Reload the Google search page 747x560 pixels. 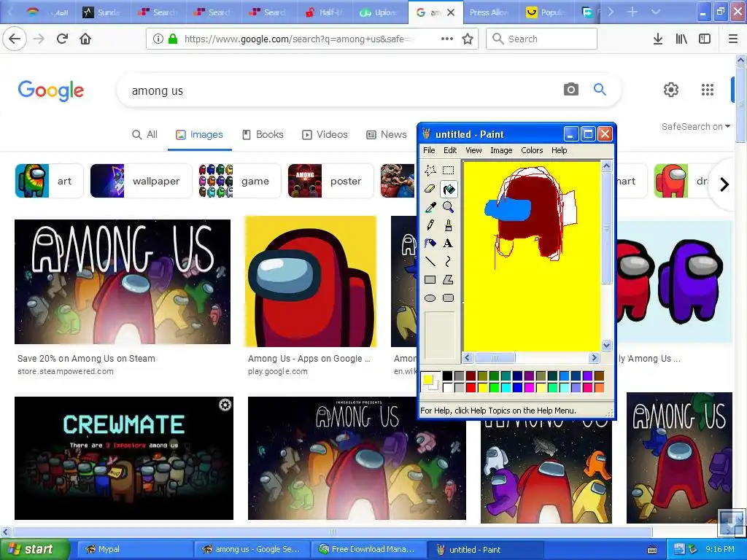(x=62, y=39)
